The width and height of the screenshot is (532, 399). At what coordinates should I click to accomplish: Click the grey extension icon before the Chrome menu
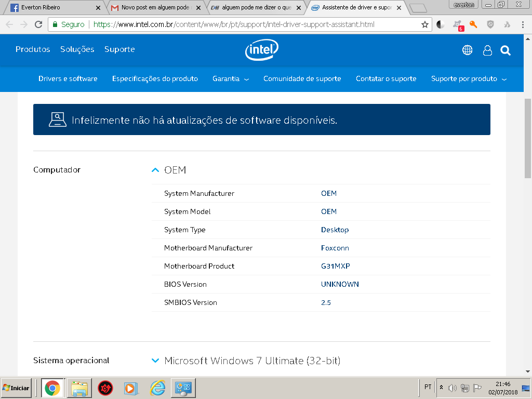coord(507,24)
